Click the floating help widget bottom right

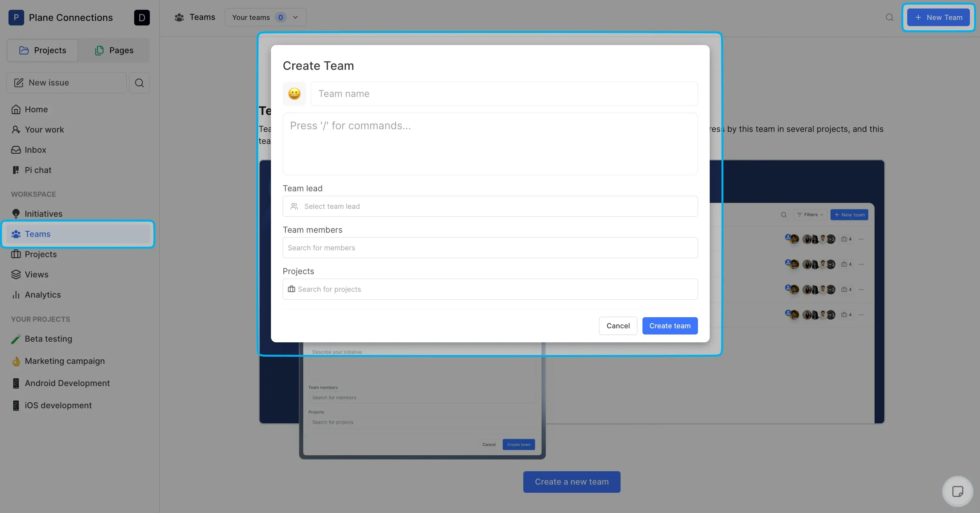958,491
